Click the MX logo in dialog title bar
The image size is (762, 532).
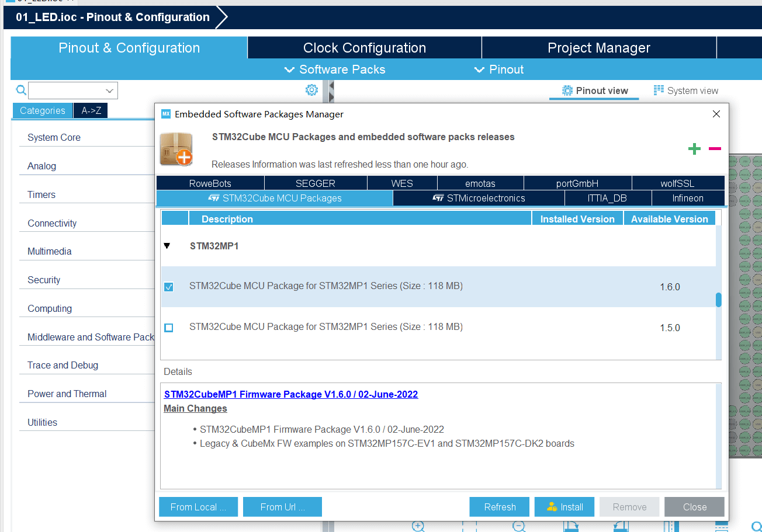[x=166, y=114]
